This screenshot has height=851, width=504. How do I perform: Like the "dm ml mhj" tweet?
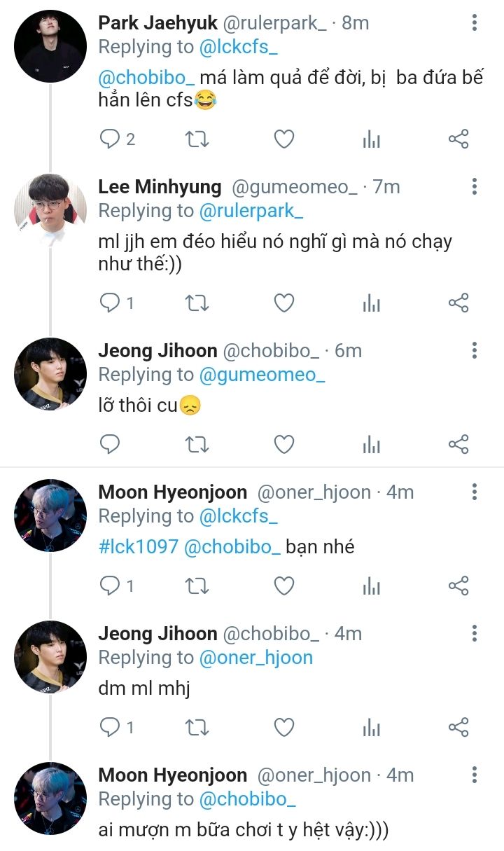pos(283,727)
